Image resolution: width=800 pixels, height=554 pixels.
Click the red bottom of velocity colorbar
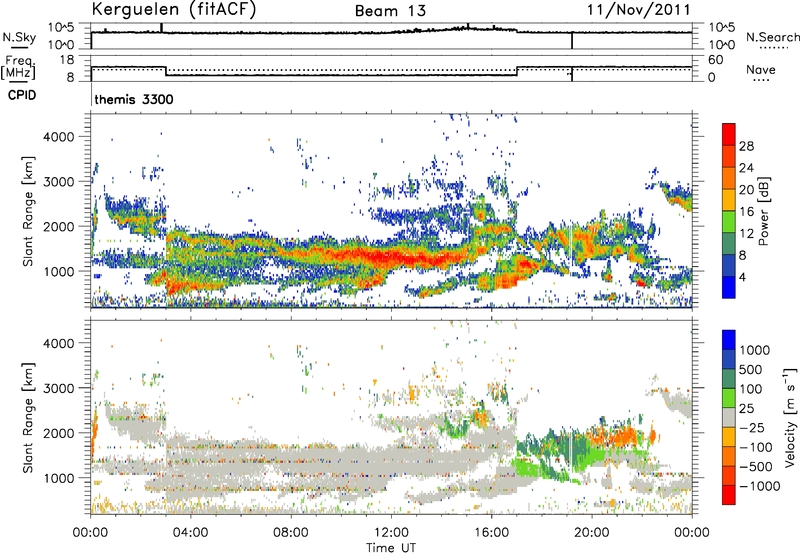tap(729, 495)
